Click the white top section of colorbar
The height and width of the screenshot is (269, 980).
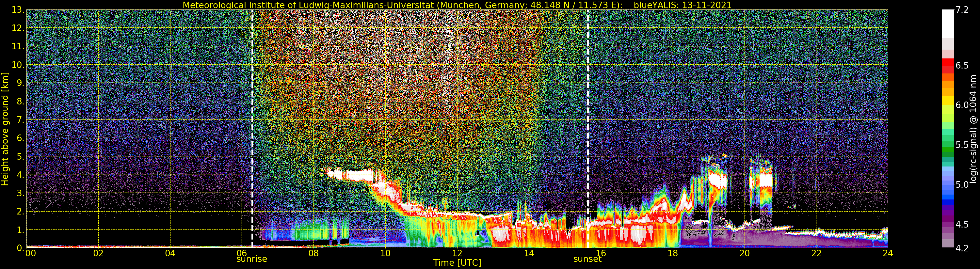pyautogui.click(x=948, y=23)
